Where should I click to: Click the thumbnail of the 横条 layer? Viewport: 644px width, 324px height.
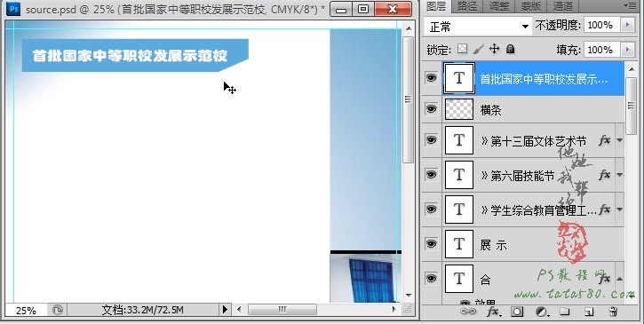pos(458,109)
